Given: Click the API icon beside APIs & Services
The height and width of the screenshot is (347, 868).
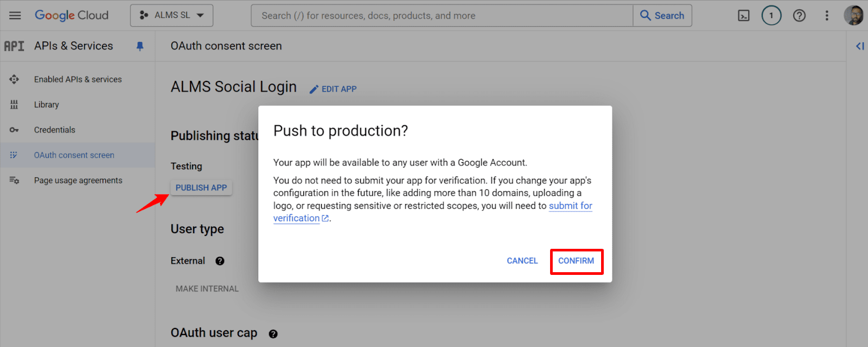Looking at the screenshot, I should pos(14,46).
